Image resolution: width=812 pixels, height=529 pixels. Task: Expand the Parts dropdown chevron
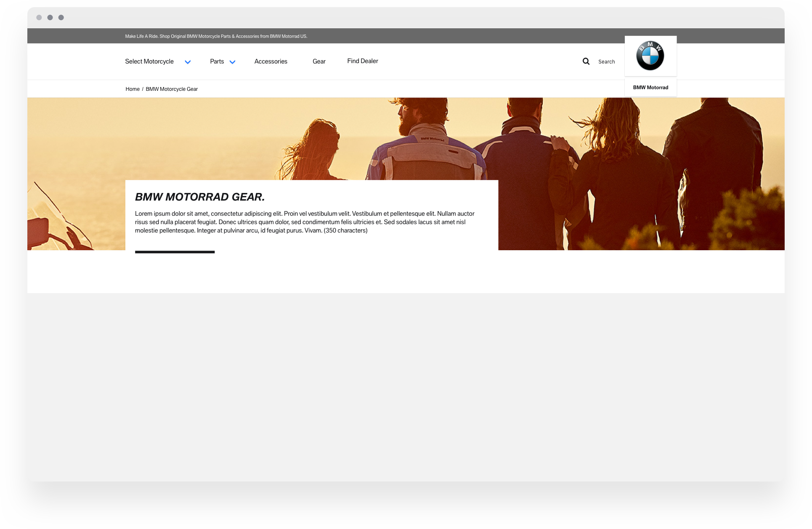pyautogui.click(x=232, y=62)
